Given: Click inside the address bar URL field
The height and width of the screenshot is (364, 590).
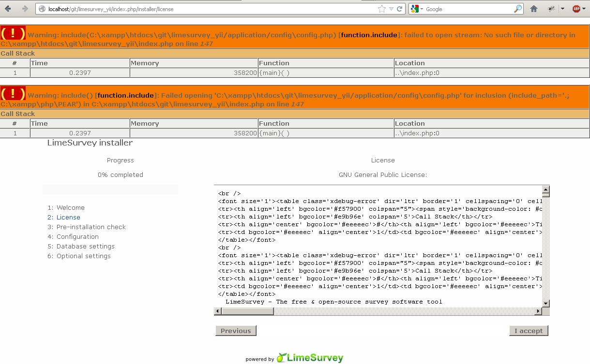Looking at the screenshot, I should (x=208, y=9).
